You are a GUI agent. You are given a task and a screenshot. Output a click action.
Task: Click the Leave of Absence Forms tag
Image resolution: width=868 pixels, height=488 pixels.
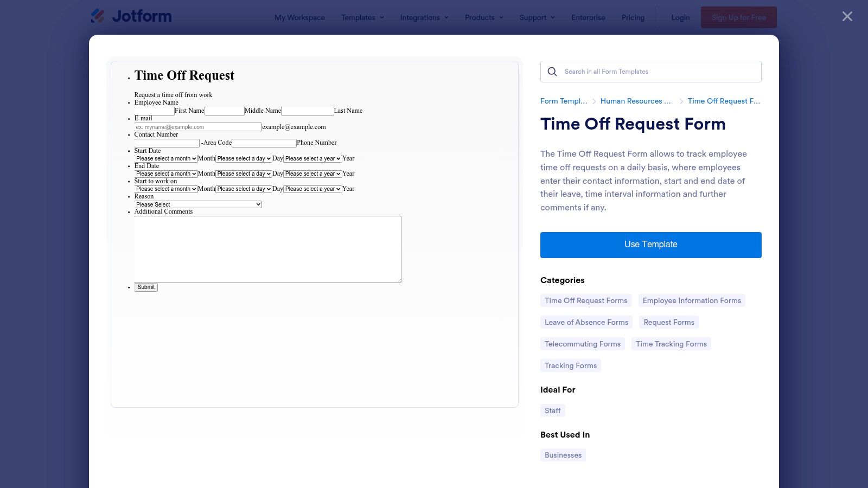586,322
